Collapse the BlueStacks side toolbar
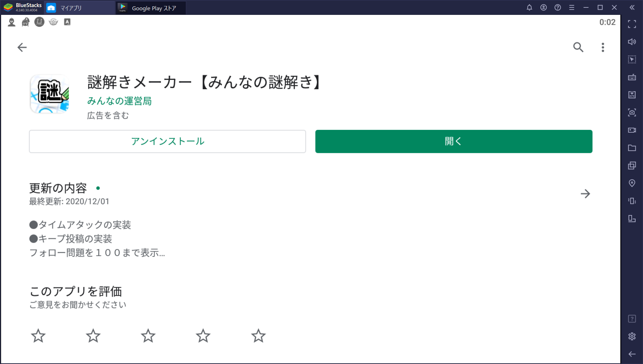 632,7
